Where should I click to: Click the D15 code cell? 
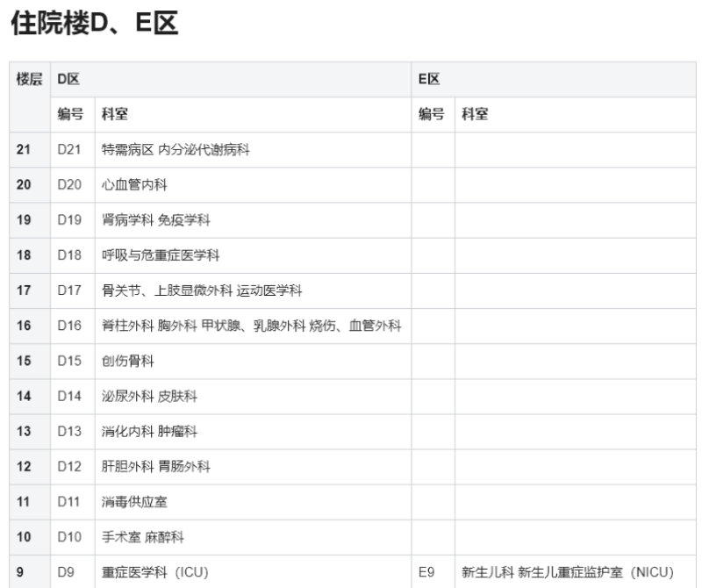click(73, 361)
